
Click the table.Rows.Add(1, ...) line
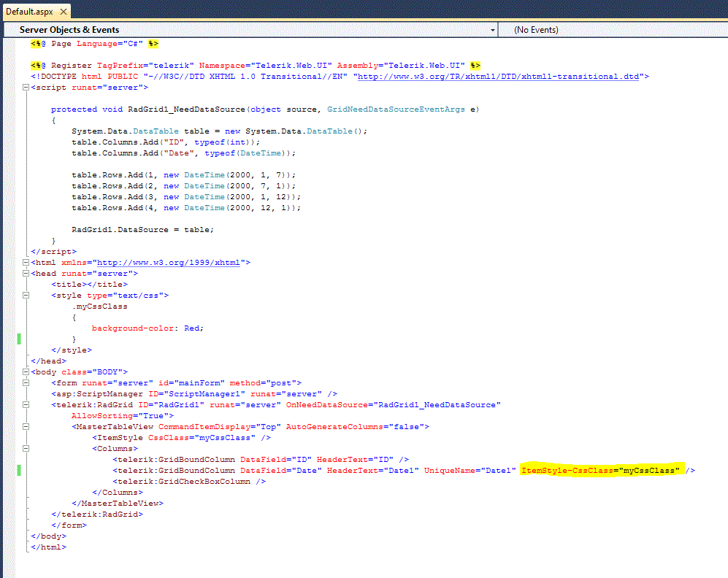click(x=183, y=175)
